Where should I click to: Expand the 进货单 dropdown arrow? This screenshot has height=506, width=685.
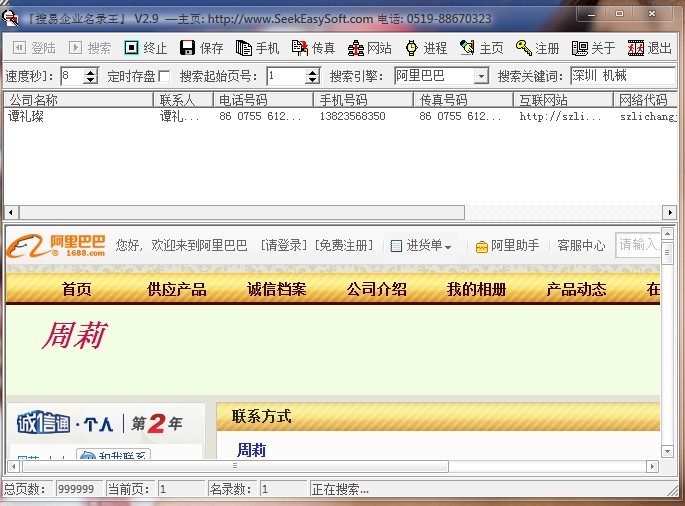click(x=448, y=247)
